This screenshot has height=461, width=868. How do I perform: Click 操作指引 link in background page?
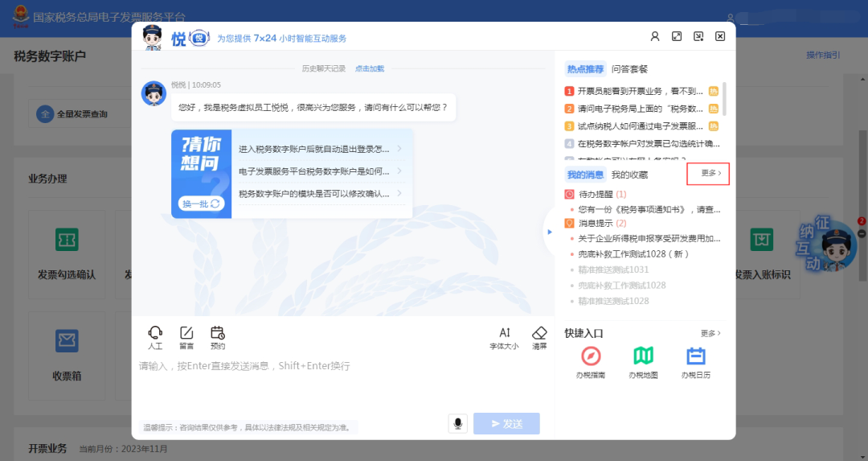(x=823, y=55)
